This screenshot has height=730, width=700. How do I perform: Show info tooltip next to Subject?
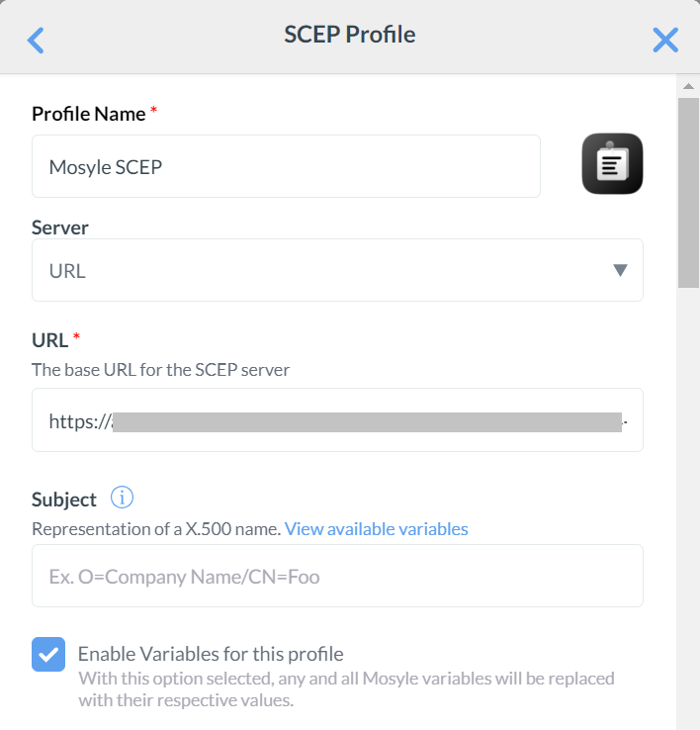click(x=122, y=498)
